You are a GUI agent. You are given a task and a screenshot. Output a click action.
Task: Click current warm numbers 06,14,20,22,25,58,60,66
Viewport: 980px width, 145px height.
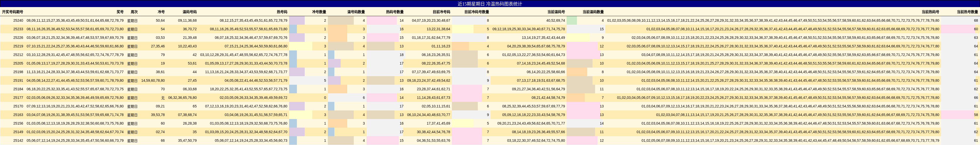pyautogui.click(x=546, y=72)
